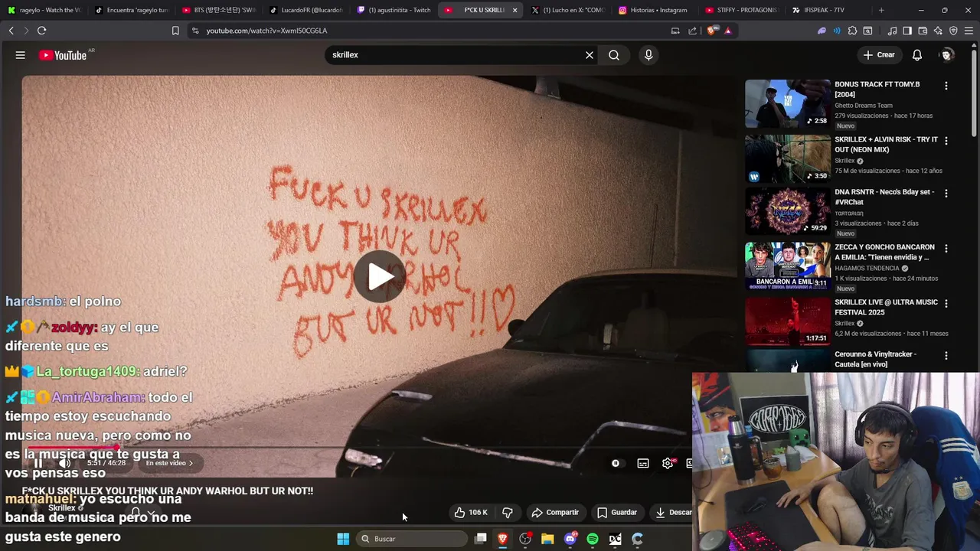Open ZECCA Y GONCHO BANCARON A EMILIA title

(x=884, y=253)
